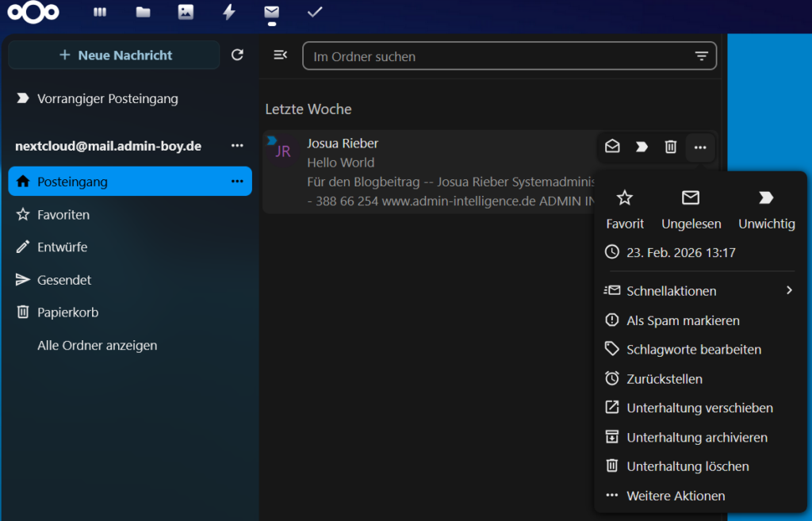Image resolution: width=812 pixels, height=521 pixels.
Task: Collapse the folder list with the sidebar icon
Action: click(x=279, y=54)
